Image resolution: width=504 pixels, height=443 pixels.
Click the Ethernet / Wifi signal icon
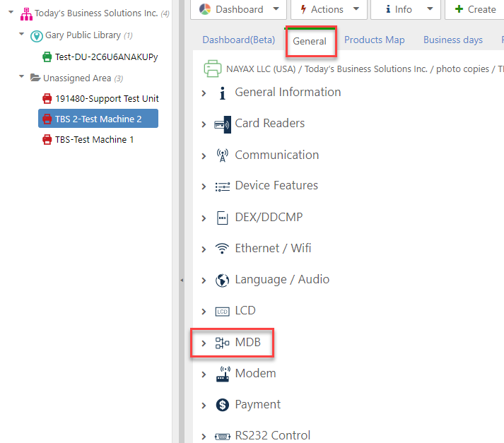(223, 249)
